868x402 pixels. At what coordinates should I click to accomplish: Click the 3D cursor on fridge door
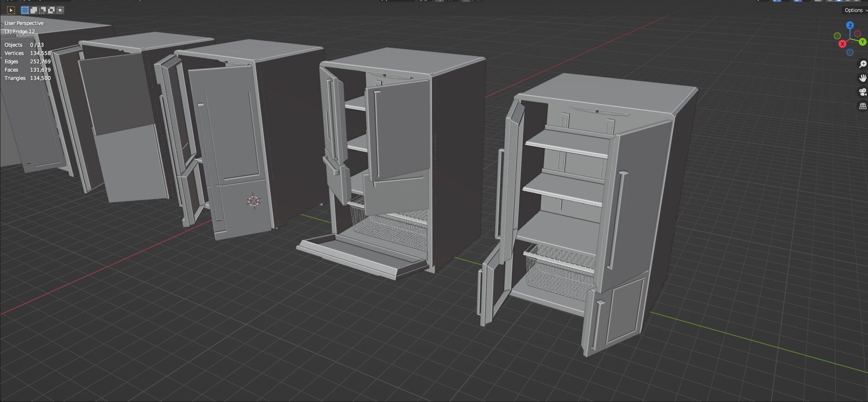253,201
